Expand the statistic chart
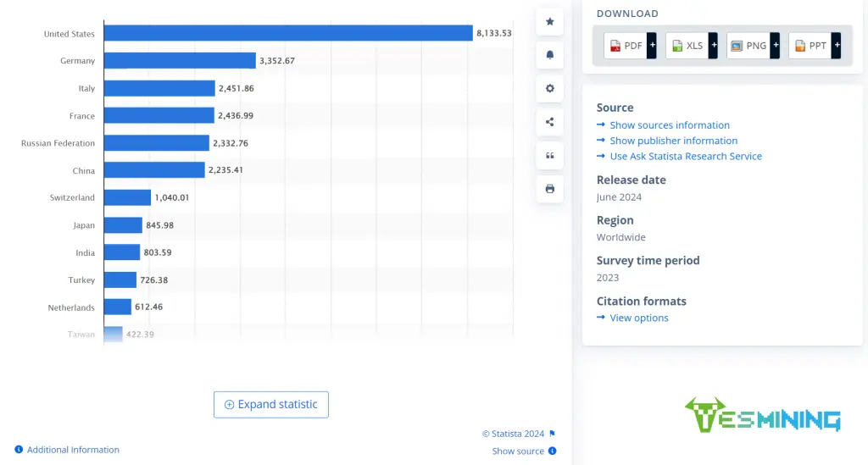Screen dimensions: 868x465 270,405
